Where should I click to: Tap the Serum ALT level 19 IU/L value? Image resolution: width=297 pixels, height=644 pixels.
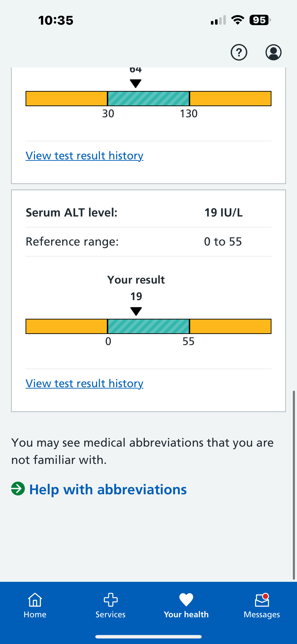tap(223, 213)
